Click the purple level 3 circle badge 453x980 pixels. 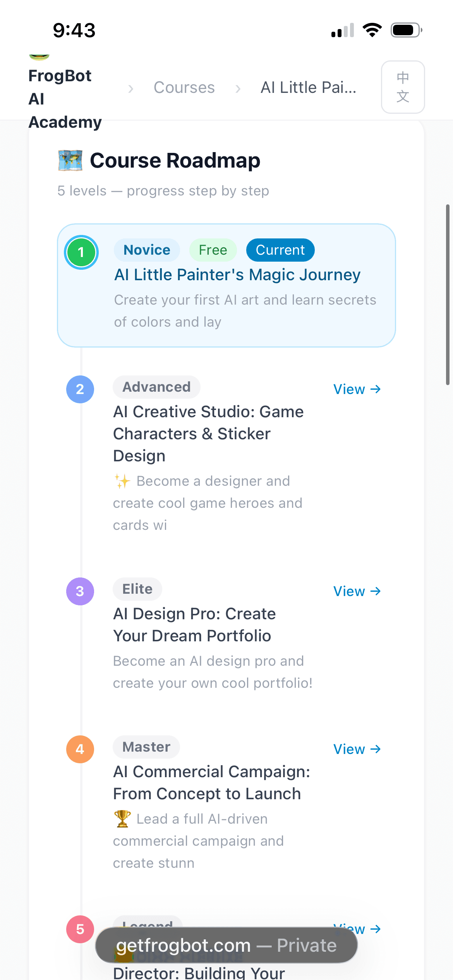tap(80, 591)
